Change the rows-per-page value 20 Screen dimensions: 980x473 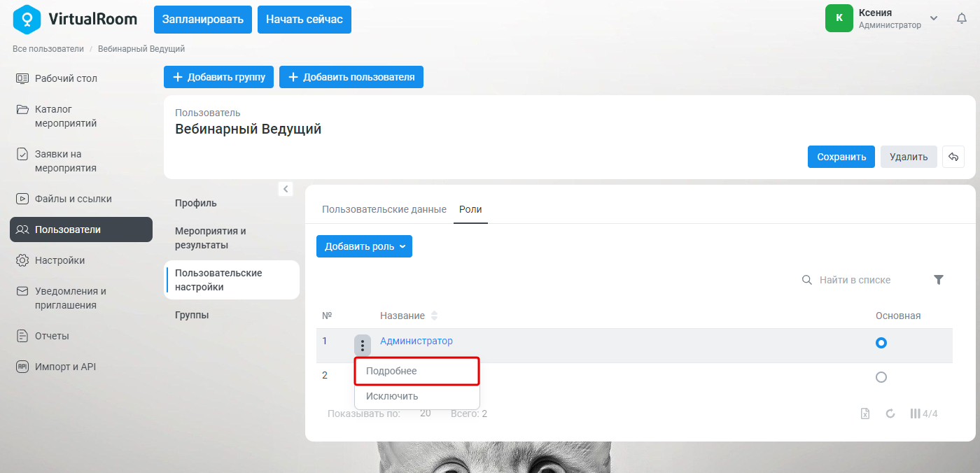(x=426, y=414)
